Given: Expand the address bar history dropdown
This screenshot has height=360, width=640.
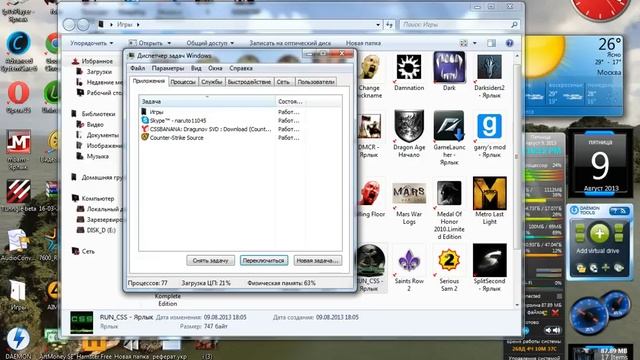Looking at the screenshot, I should pyautogui.click(x=378, y=24).
